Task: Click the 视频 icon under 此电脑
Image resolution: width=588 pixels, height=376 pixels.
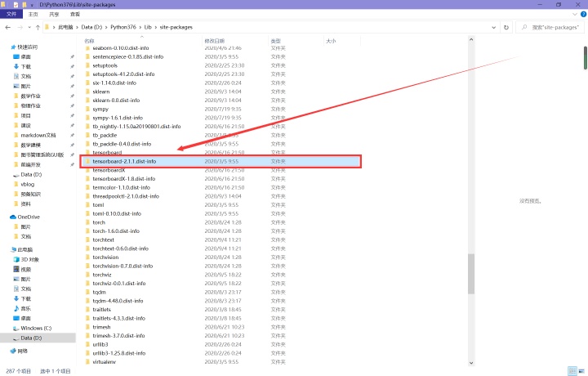Action: 16,269
